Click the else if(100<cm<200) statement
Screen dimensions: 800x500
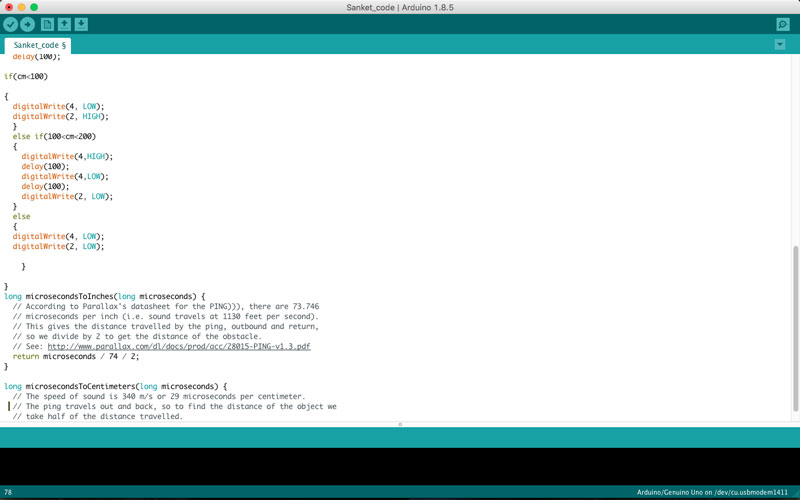(54, 136)
